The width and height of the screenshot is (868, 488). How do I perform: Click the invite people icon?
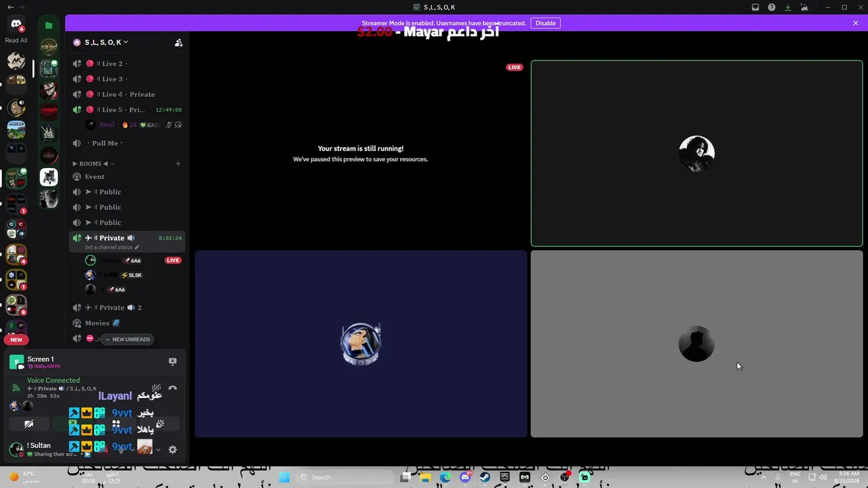point(178,42)
